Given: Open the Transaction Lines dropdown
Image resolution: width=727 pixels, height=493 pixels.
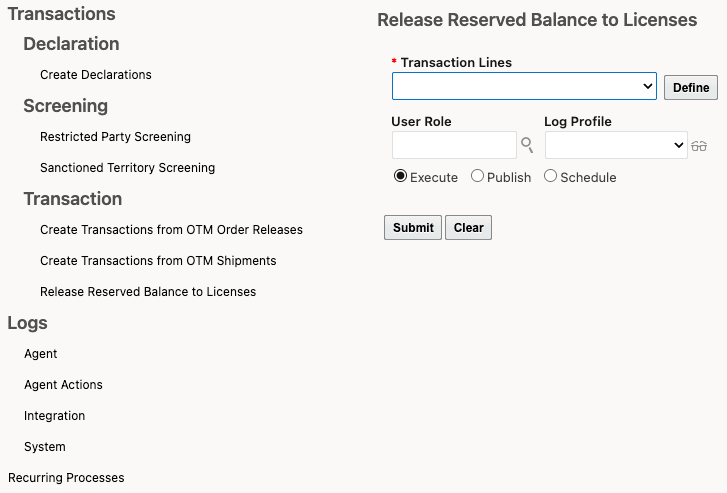Looking at the screenshot, I should click(524, 86).
